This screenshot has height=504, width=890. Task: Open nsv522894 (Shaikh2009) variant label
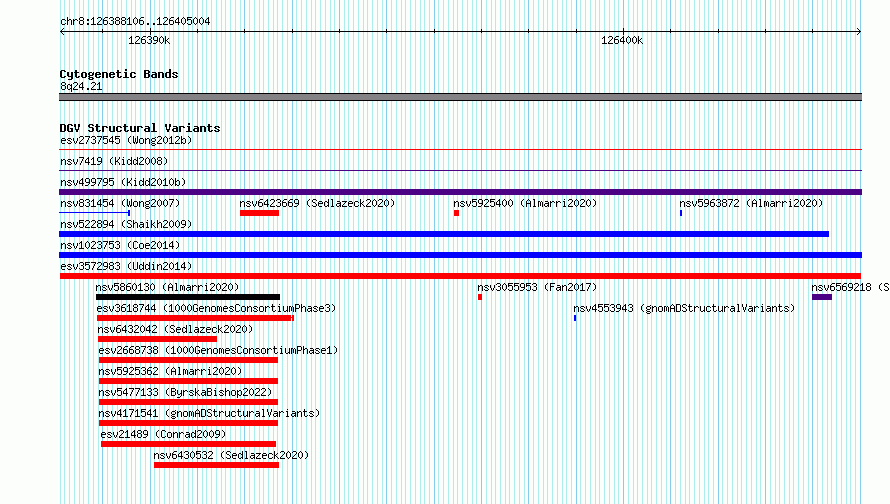tap(126, 224)
